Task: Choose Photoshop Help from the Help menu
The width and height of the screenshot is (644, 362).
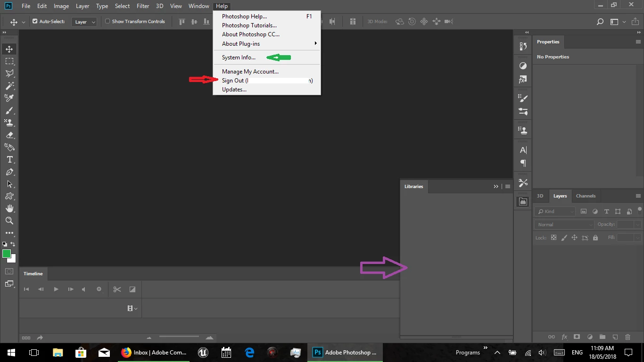Action: 267,16
